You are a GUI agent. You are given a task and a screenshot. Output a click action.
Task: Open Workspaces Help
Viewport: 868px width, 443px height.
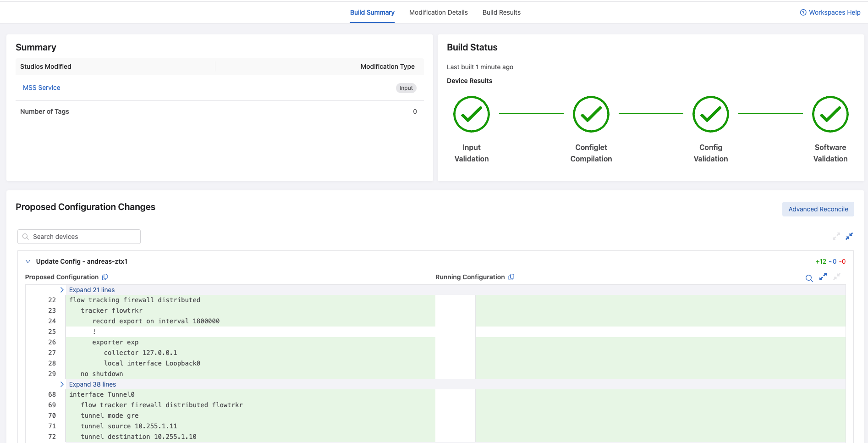click(x=830, y=12)
